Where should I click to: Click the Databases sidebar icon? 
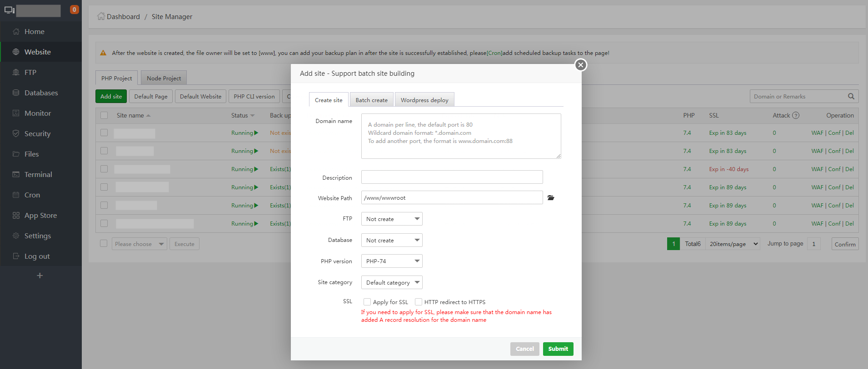(x=16, y=93)
